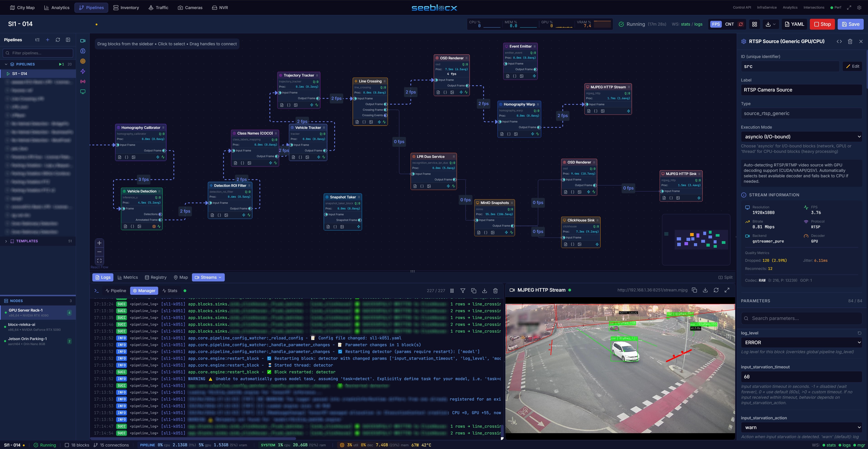
Task: Save the pipeline
Action: click(851, 24)
